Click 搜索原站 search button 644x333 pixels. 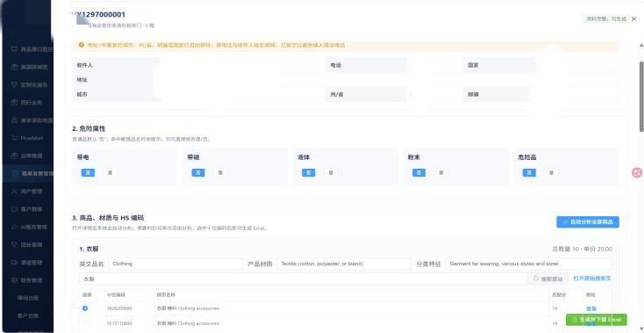click(547, 279)
